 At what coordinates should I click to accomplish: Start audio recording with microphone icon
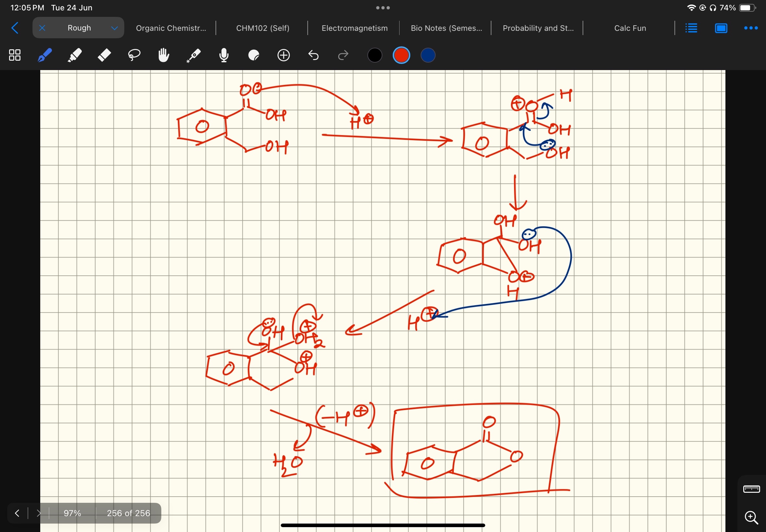click(224, 55)
